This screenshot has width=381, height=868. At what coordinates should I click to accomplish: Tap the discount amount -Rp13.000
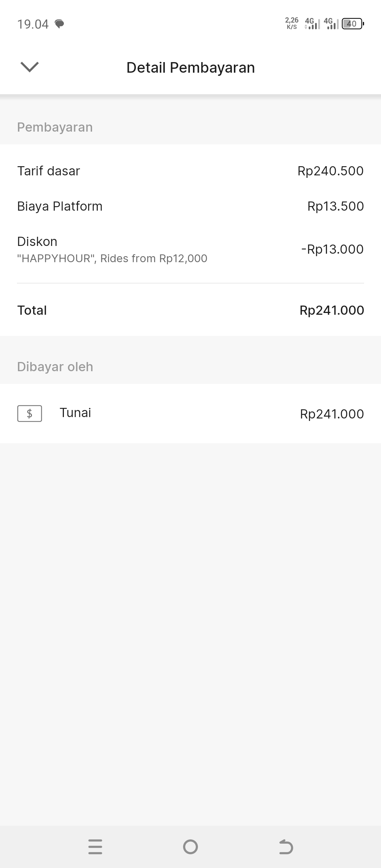click(x=332, y=249)
